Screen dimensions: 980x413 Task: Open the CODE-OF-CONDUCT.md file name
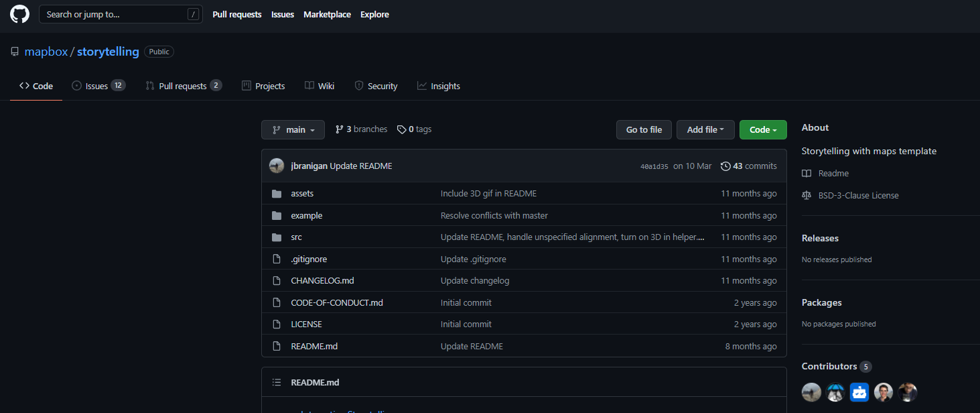click(337, 302)
